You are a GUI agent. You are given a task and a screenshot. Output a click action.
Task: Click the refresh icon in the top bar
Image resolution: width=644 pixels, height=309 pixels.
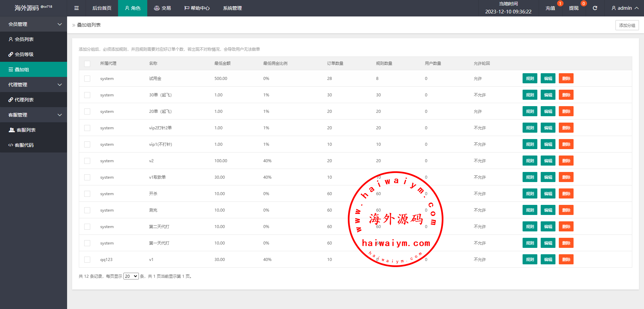click(x=595, y=8)
